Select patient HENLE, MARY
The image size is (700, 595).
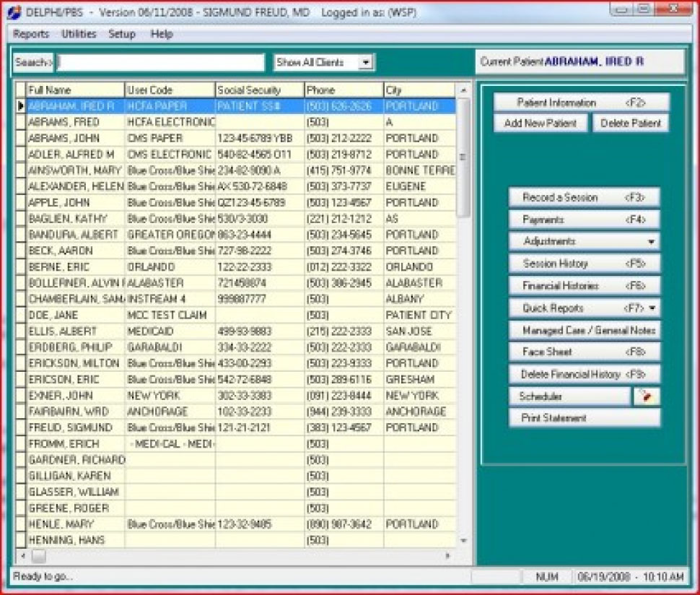click(76, 524)
